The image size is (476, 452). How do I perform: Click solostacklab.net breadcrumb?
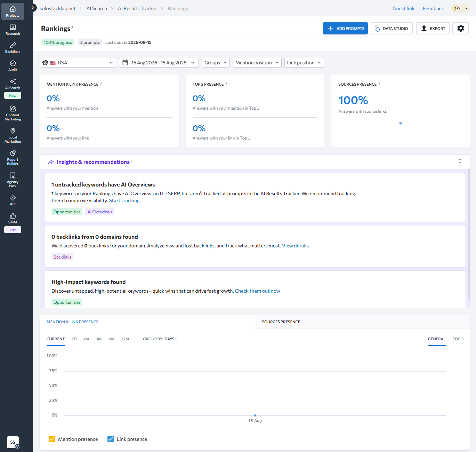click(57, 8)
